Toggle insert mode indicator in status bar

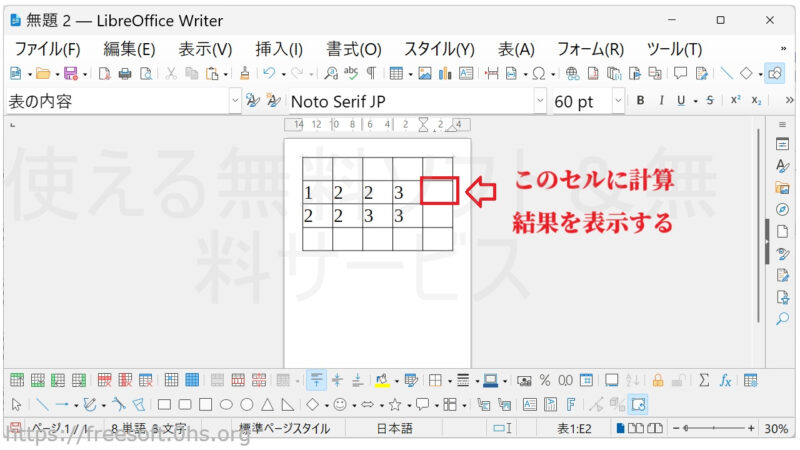point(502,428)
